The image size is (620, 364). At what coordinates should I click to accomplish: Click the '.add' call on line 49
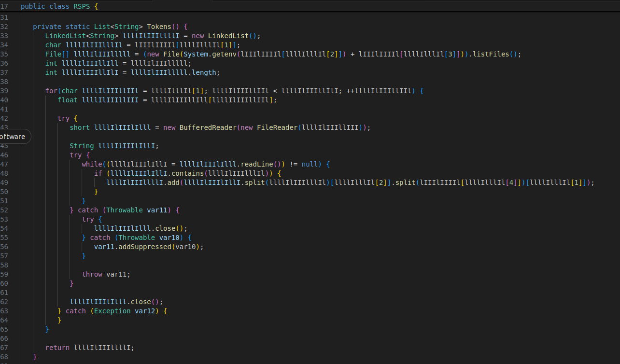coord(173,182)
